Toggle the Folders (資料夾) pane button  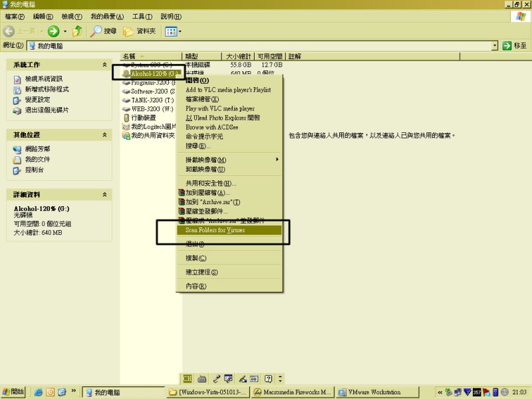click(x=140, y=31)
